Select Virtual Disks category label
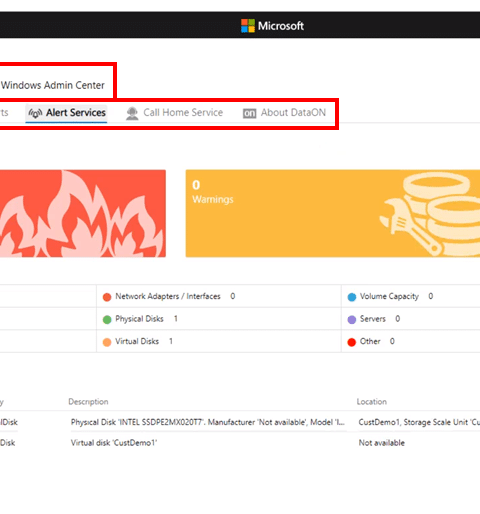This screenshot has height=514, width=480. (x=137, y=341)
